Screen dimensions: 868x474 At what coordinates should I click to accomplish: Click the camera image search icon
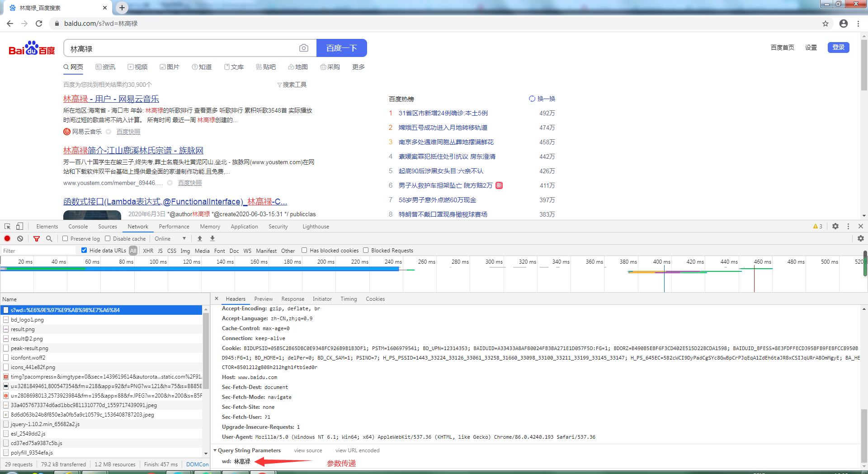pos(304,48)
